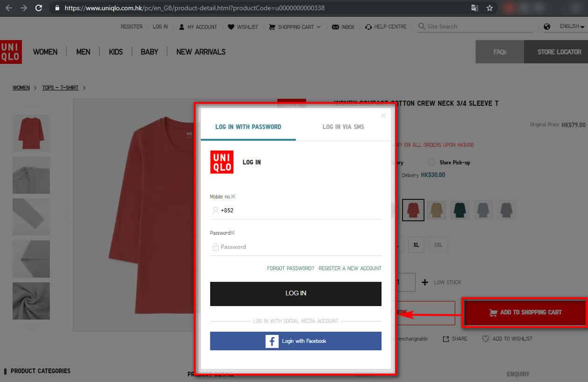Image resolution: width=588 pixels, height=382 pixels.
Task: Select size XXL
Action: [438, 245]
